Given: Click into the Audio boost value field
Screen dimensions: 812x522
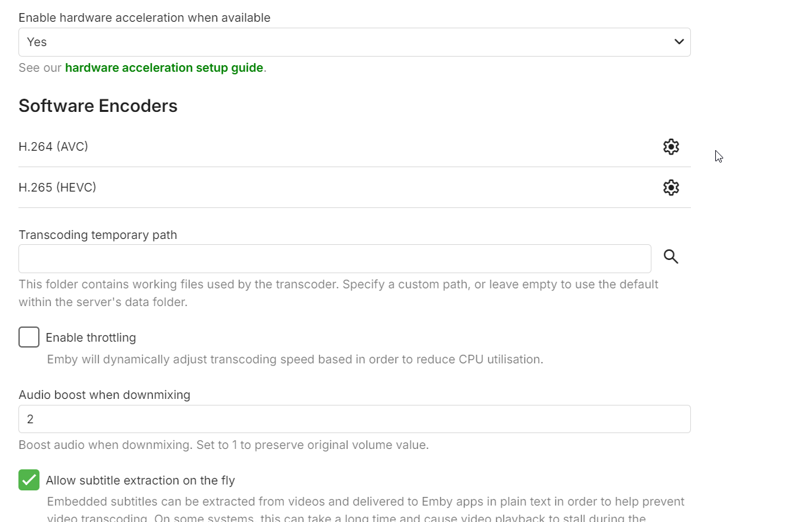Looking at the screenshot, I should click(354, 419).
